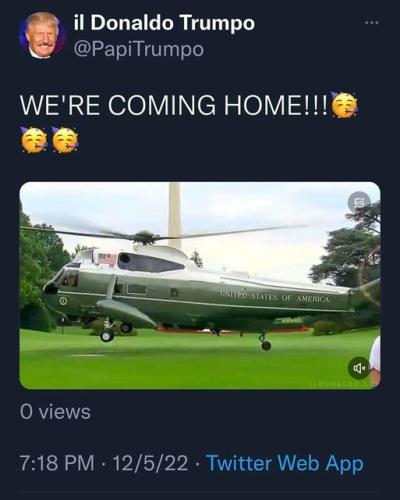Click the party emoji after HOME!!!
The image size is (400, 500).
(345, 105)
